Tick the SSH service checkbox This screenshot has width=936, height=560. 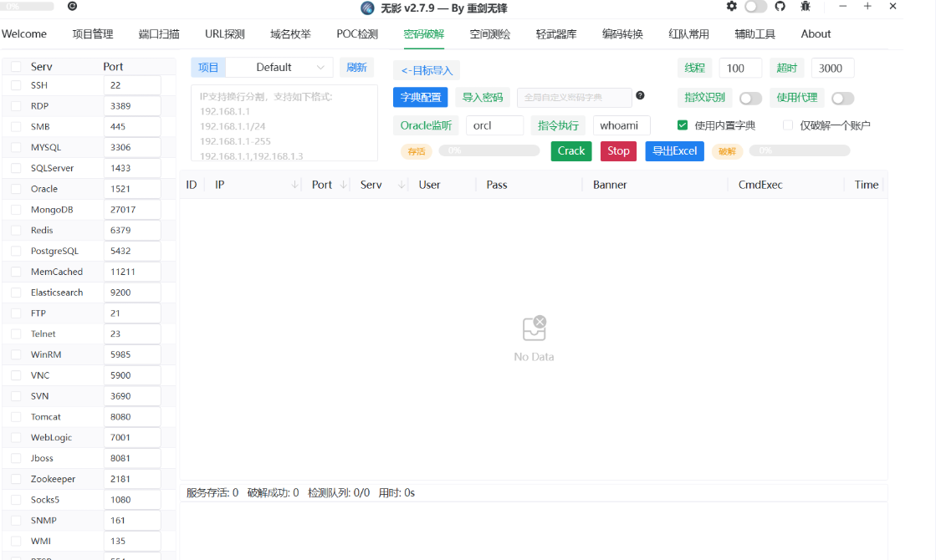pos(16,85)
